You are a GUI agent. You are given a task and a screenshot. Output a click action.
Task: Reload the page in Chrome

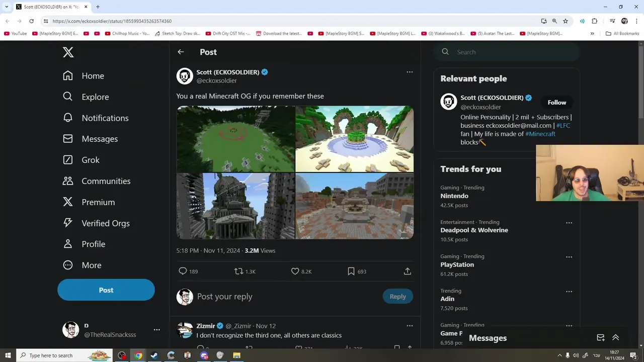click(31, 21)
